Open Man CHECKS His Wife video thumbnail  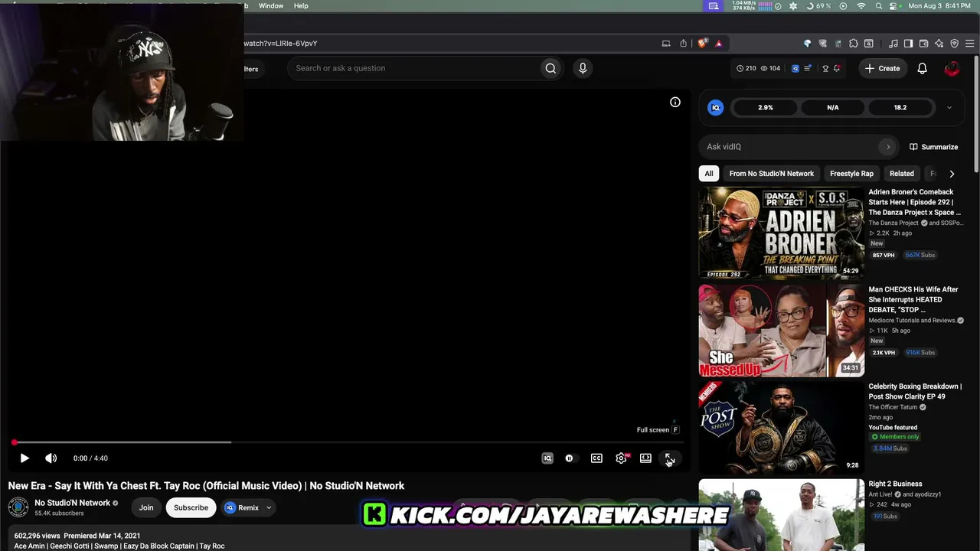pyautogui.click(x=782, y=331)
